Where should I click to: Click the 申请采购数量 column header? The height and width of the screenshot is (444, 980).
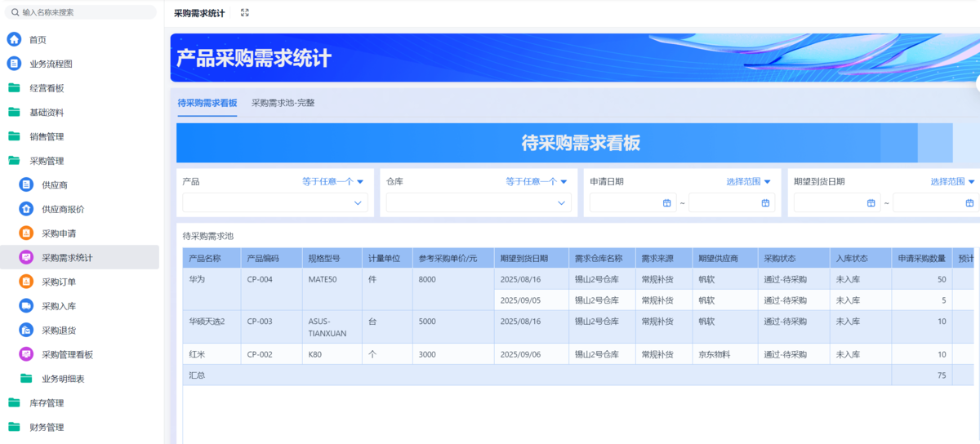pos(922,258)
